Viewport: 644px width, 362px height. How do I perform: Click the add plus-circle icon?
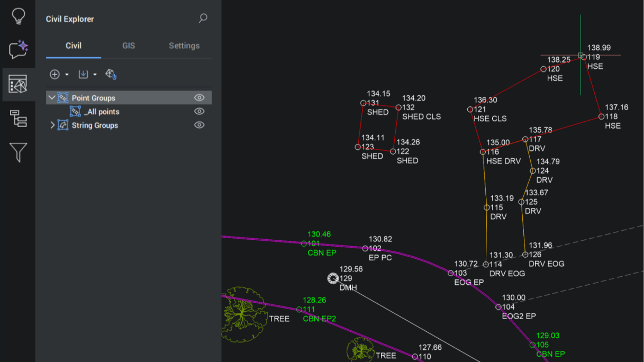pyautogui.click(x=55, y=75)
